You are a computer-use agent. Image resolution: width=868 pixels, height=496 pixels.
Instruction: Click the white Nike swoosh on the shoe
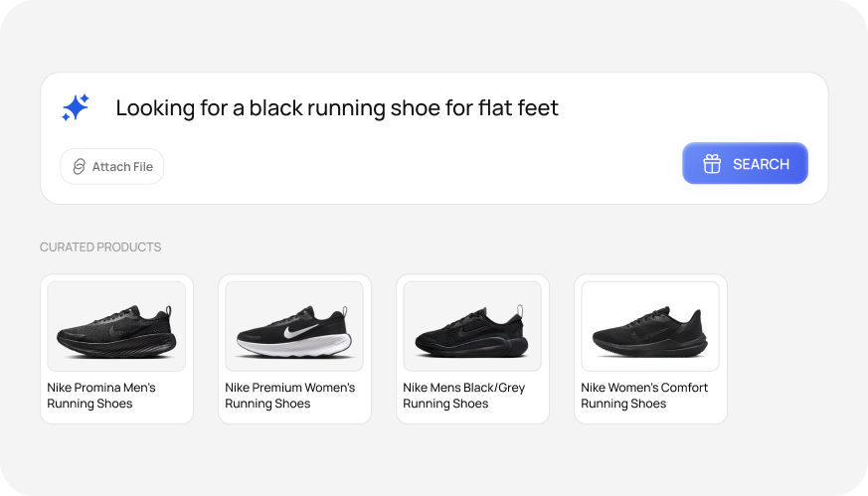[x=299, y=331]
